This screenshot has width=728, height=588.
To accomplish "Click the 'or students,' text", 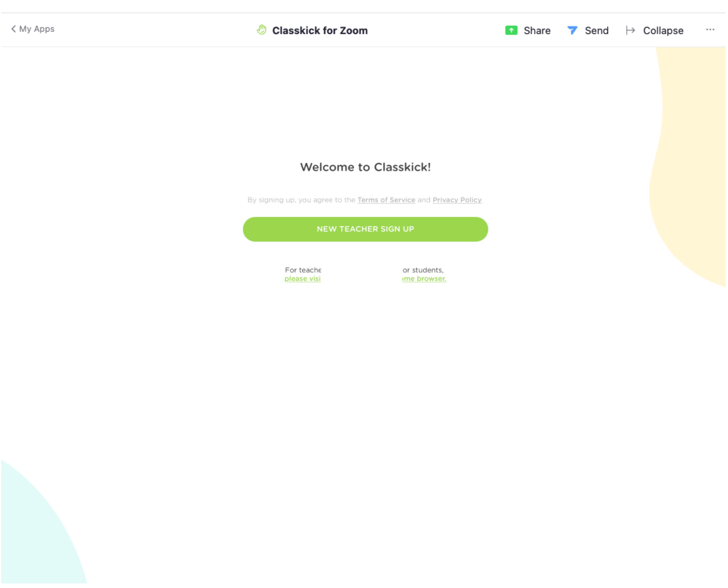I will (x=423, y=270).
